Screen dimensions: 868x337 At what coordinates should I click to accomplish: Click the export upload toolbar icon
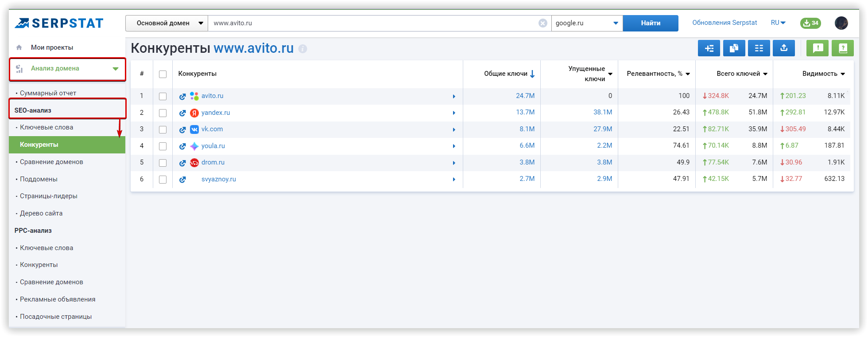[x=784, y=48]
